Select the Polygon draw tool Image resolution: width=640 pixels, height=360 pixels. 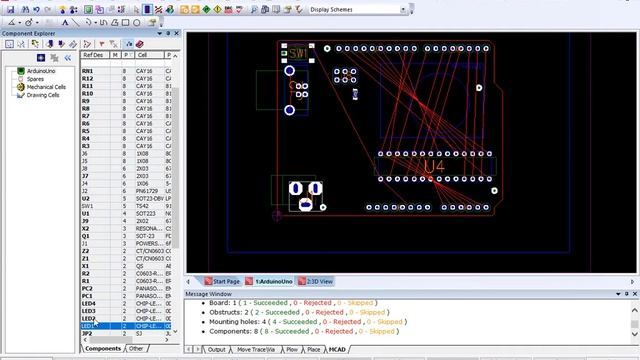coord(115,22)
